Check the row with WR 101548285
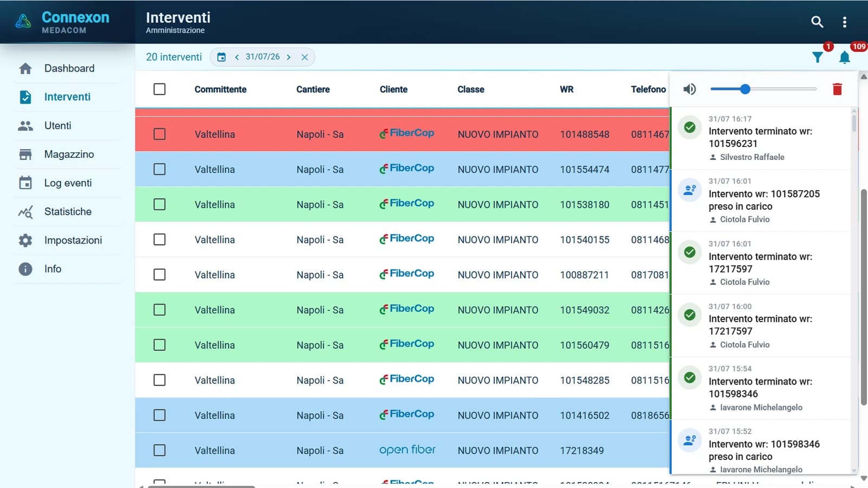Image resolution: width=868 pixels, height=488 pixels. pyautogui.click(x=159, y=380)
